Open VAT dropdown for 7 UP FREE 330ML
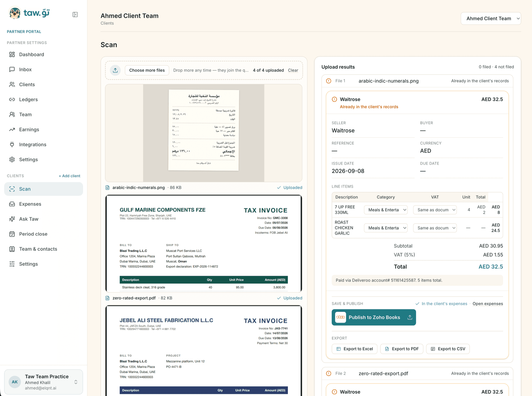Viewport: 532px width, 396px height. click(435, 210)
